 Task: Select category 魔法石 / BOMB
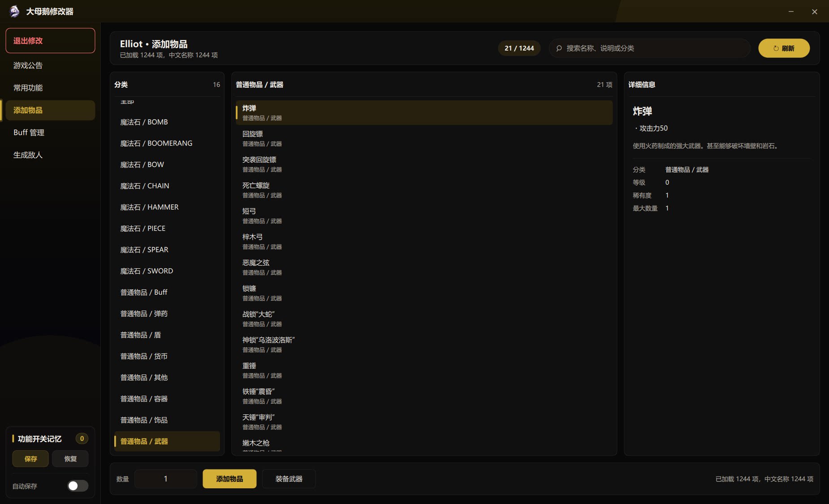coord(167,122)
